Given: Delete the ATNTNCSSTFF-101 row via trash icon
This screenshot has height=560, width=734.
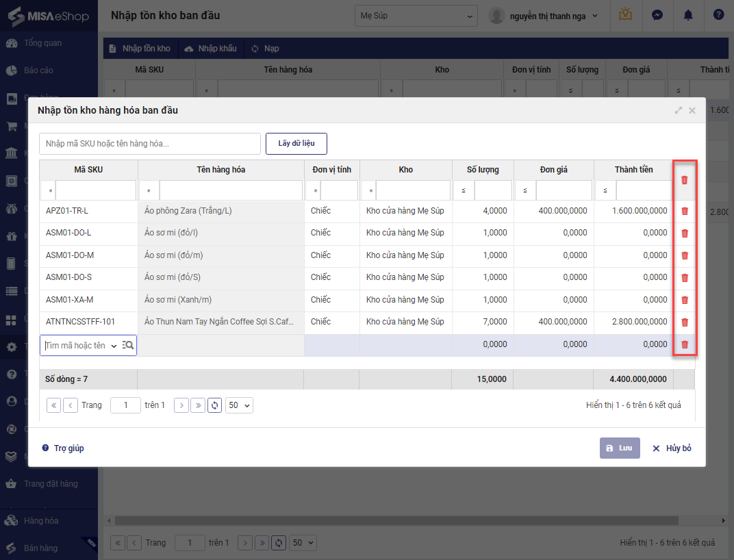Looking at the screenshot, I should pos(684,322).
